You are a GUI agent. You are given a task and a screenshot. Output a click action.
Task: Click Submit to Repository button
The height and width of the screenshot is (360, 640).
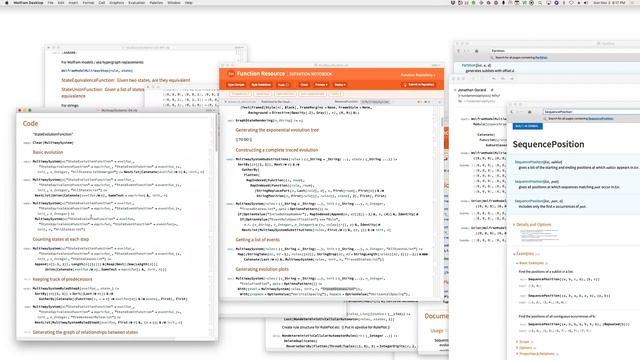(418, 85)
